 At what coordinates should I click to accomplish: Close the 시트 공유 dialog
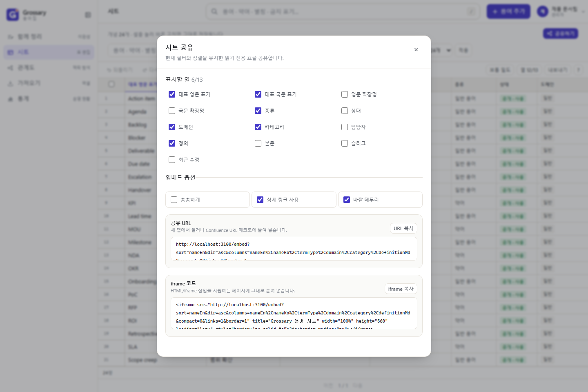click(416, 50)
